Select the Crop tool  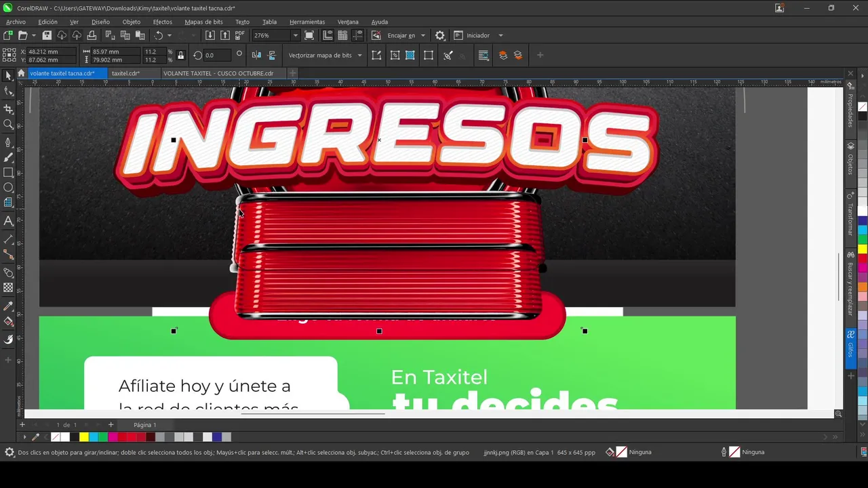click(8, 108)
